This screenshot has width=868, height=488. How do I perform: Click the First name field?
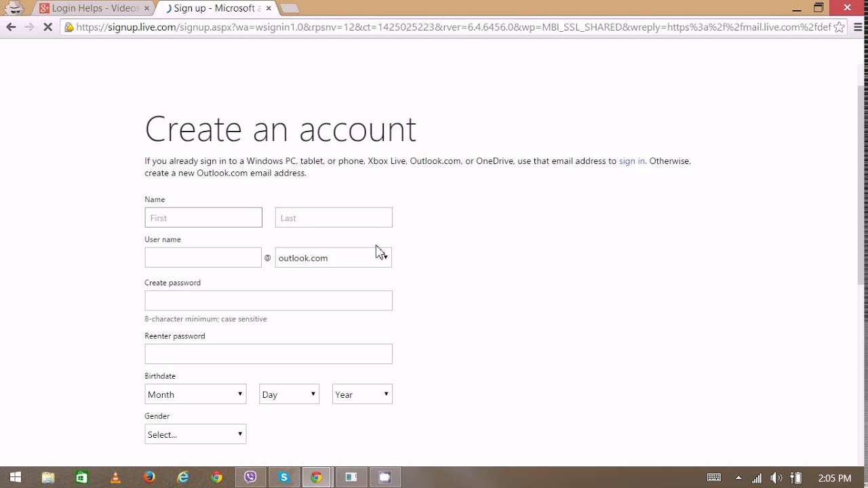(203, 218)
